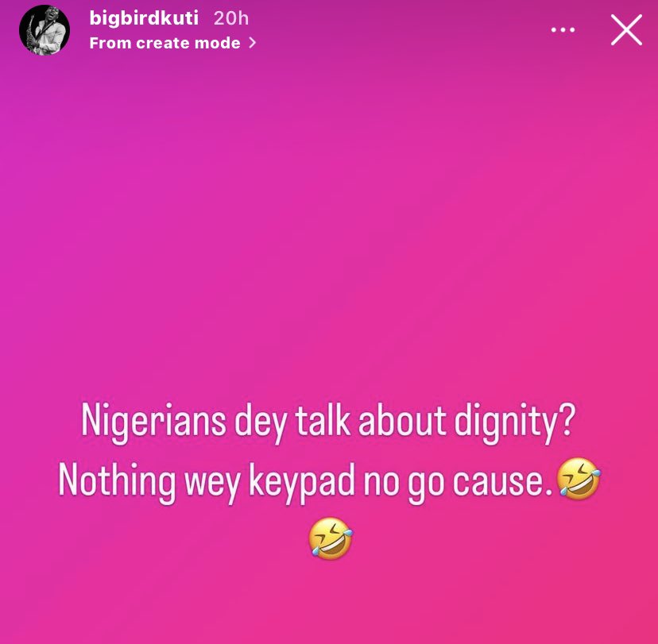Click the centered laughing emoji on last line

point(331,538)
